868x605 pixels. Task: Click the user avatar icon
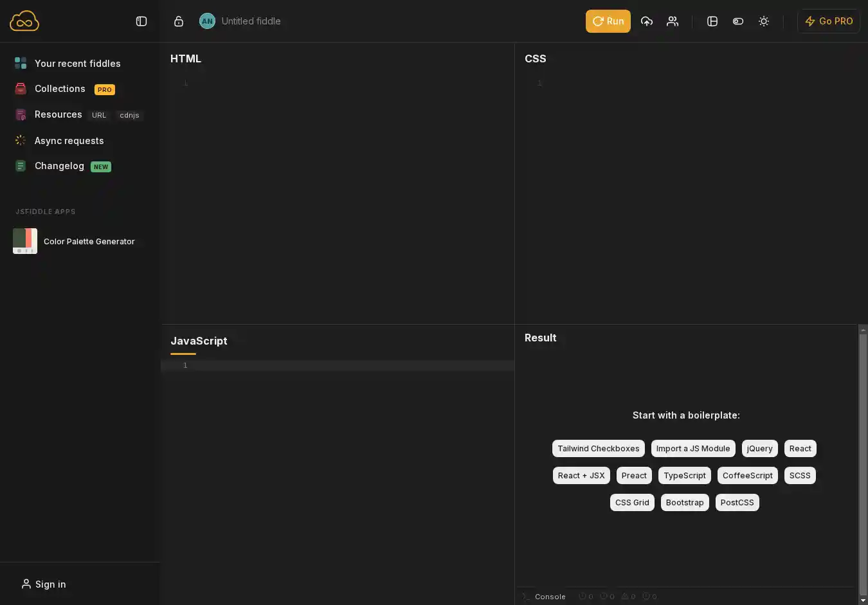(207, 21)
